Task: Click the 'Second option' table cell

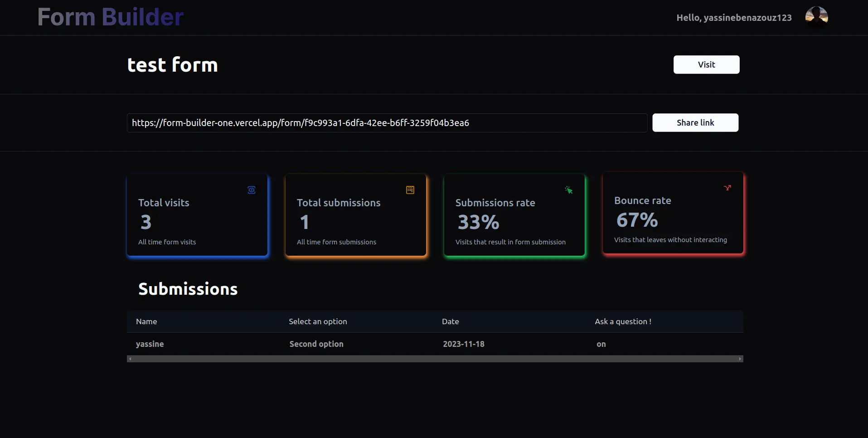Action: pyautogui.click(x=316, y=344)
